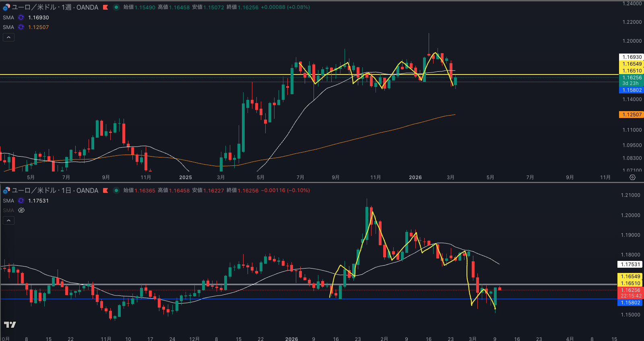The width and height of the screenshot is (644, 341).
Task: Click the blue 1.15802 price label on daily axis
Action: tap(630, 303)
